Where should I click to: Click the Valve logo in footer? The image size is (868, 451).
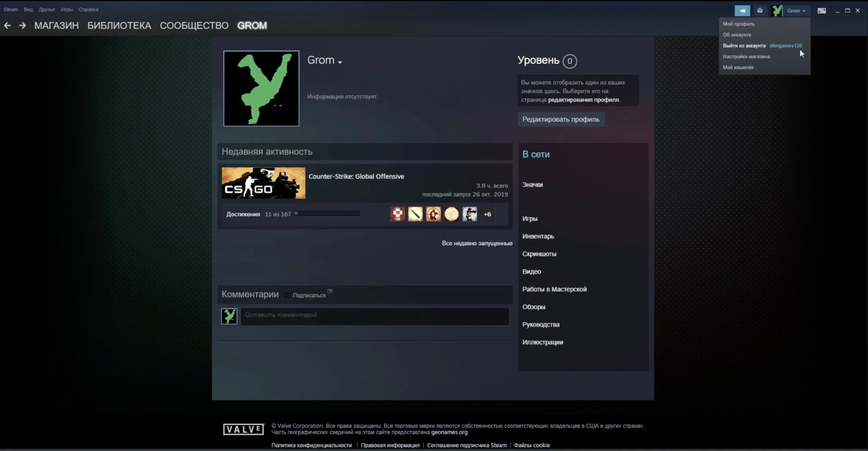click(243, 429)
